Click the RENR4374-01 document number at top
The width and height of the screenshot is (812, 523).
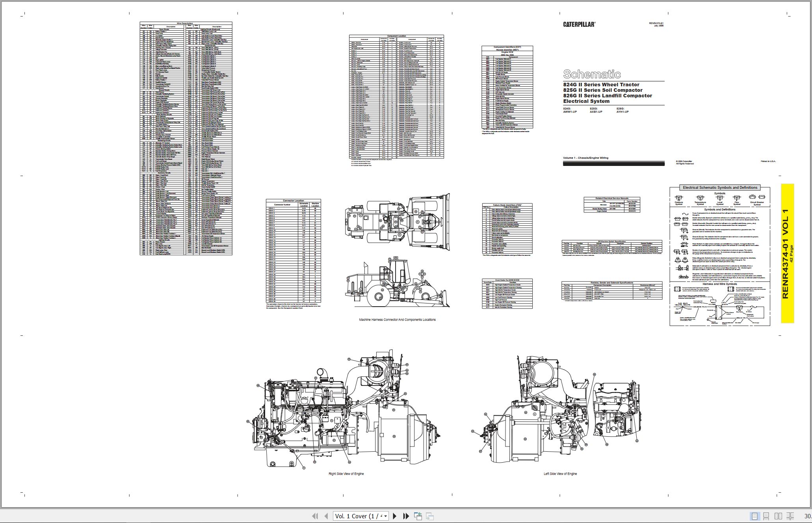click(x=656, y=23)
